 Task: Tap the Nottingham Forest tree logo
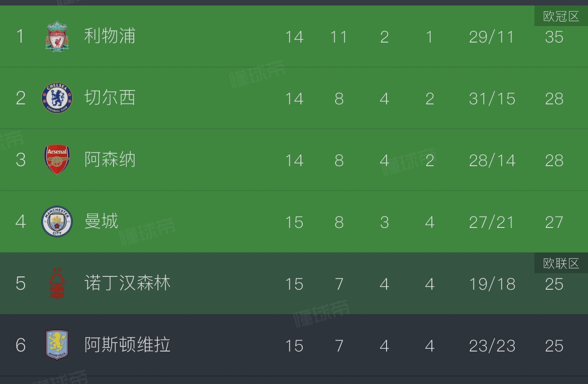[57, 283]
